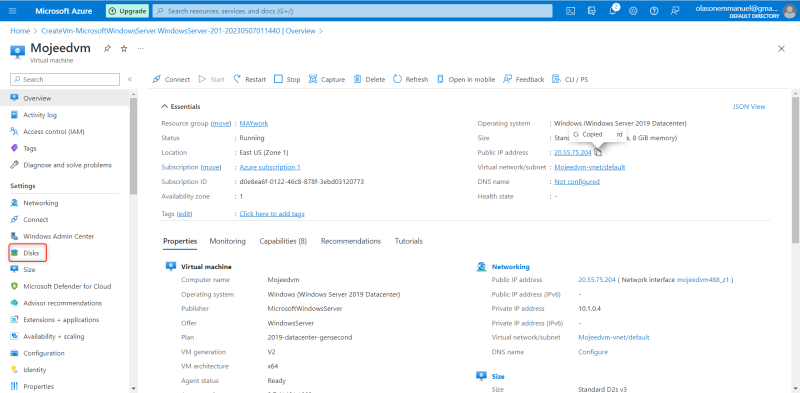Image resolution: width=800 pixels, height=393 pixels.
Task: Open the top bar feedback icon
Action: click(x=675, y=11)
